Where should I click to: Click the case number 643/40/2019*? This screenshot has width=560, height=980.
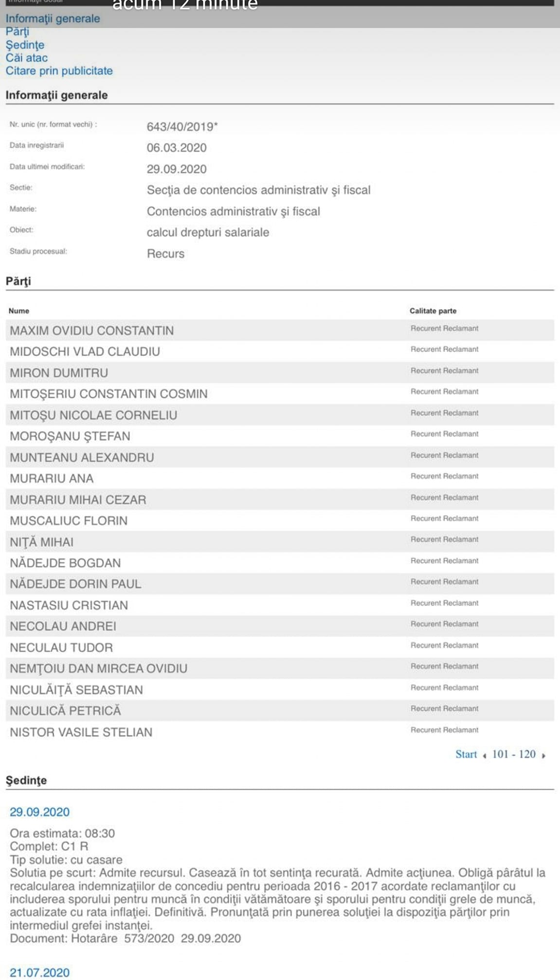pos(182,126)
